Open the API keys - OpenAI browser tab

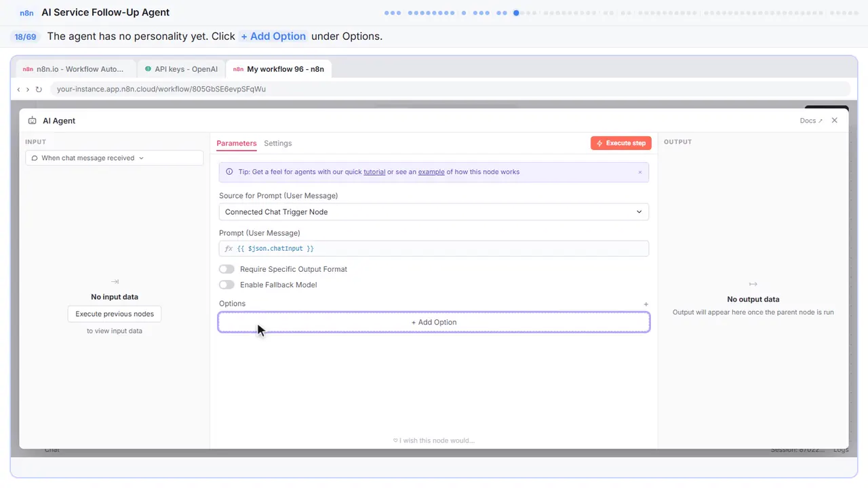point(181,69)
